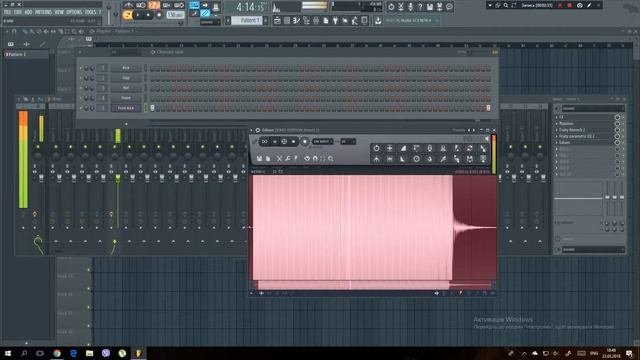This screenshot has width=640, height=360.
Task: Toggle the mute LED for the Hat channel
Action: 80,88
